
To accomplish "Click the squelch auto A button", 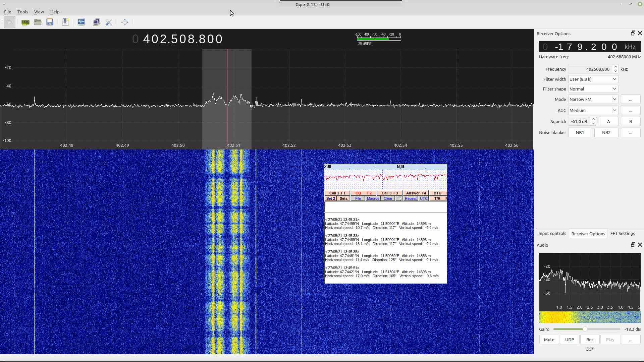I will 608,122.
